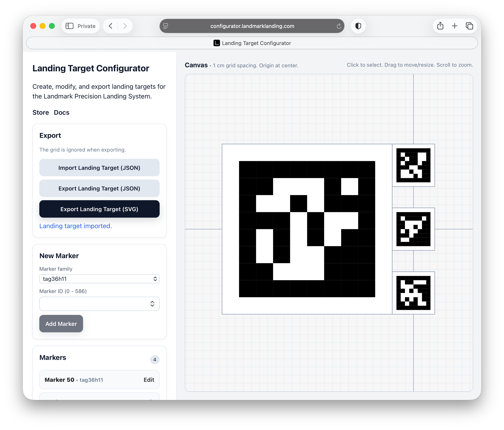The width and height of the screenshot is (504, 430).
Task: Reload the page with the refresh icon
Action: [x=338, y=26]
